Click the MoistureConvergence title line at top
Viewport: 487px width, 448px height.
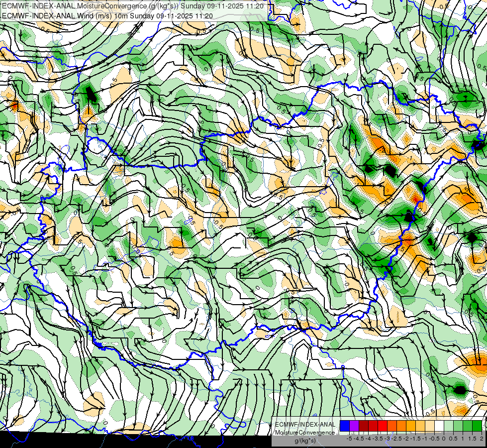pos(133,6)
